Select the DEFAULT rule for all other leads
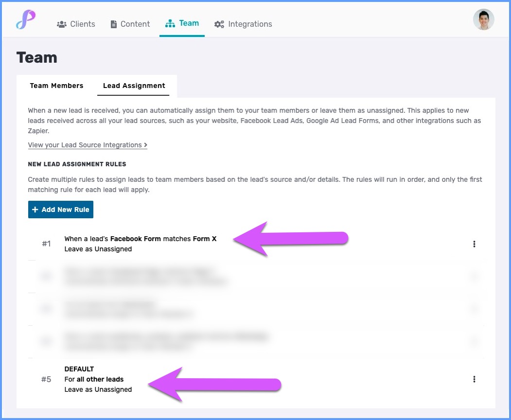The width and height of the screenshot is (511, 420). point(98,379)
